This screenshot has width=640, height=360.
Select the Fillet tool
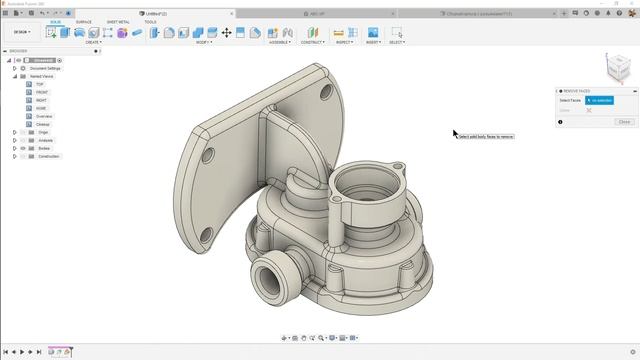[169, 32]
